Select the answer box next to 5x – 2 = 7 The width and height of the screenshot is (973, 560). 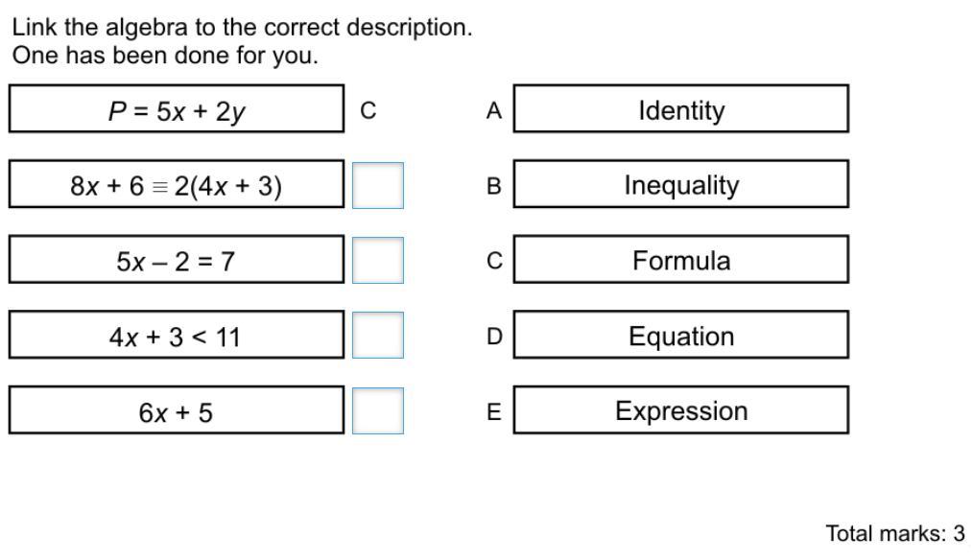378,261
